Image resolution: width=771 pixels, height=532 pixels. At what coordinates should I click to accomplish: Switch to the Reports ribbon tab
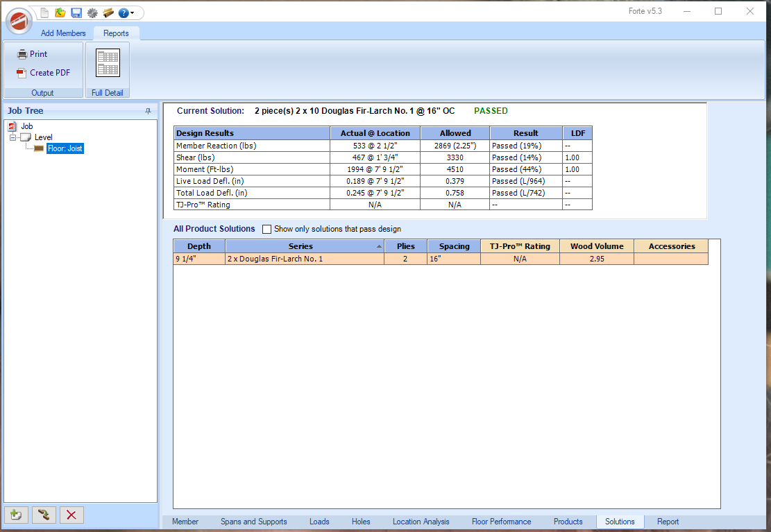pyautogui.click(x=116, y=33)
